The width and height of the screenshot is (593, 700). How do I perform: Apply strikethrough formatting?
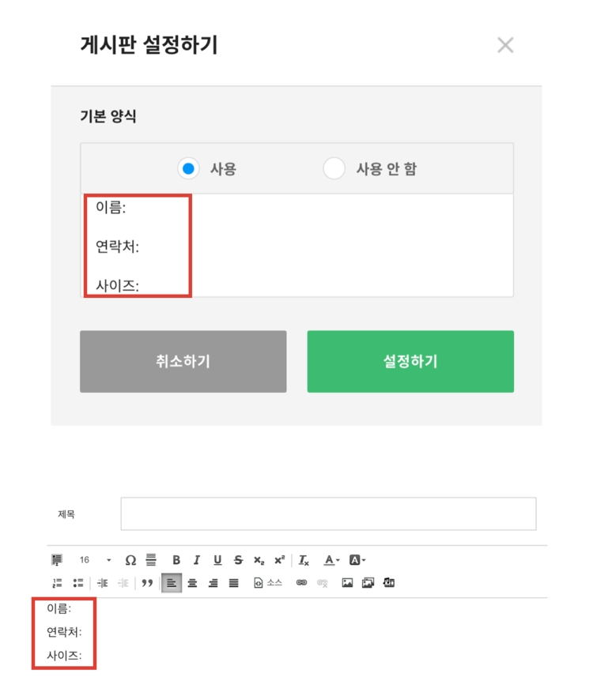coord(238,560)
